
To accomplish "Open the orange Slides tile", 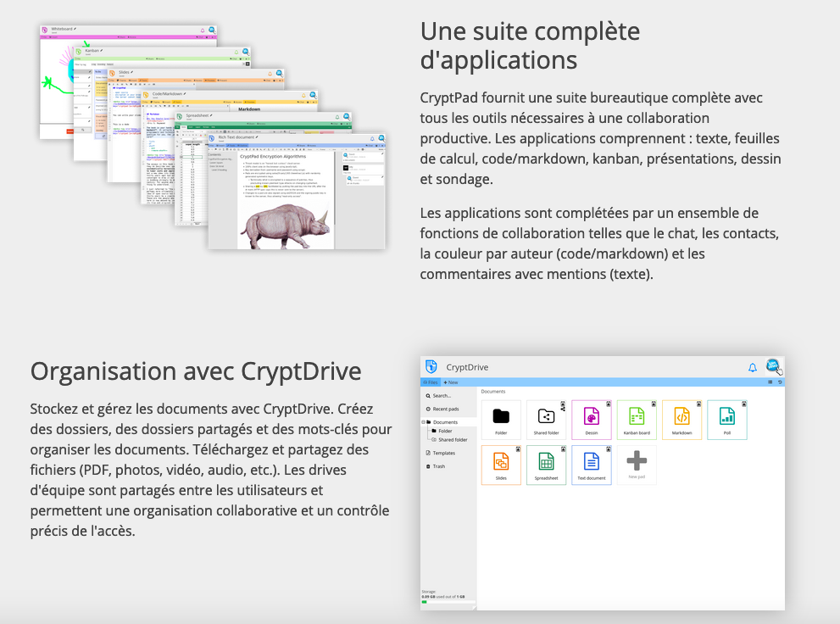I will 501,465.
